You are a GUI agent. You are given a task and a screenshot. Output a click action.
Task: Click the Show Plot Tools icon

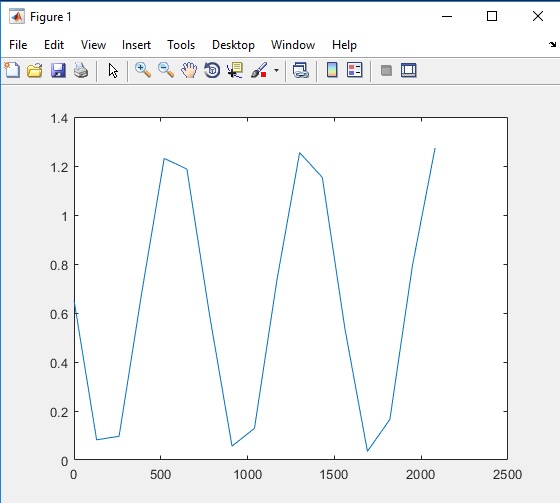coord(409,70)
